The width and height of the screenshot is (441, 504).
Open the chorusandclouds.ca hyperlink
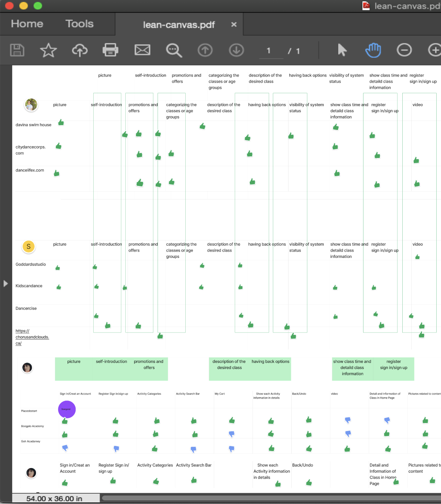(32, 337)
